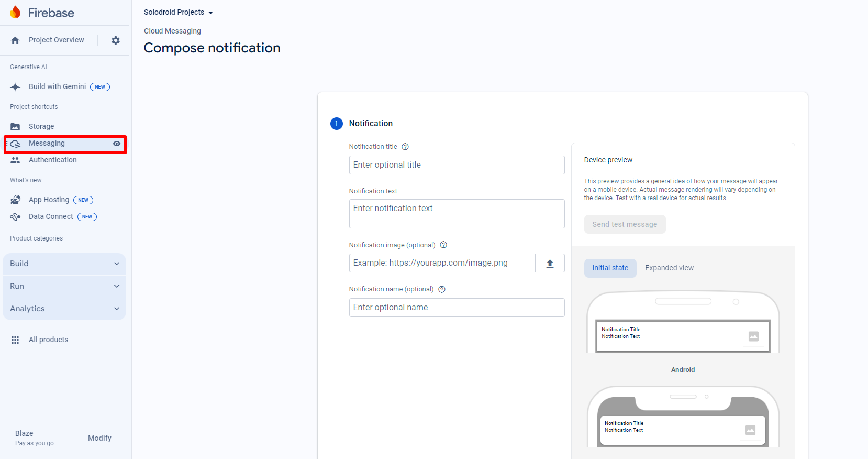Click the help icon beside Notification name
The height and width of the screenshot is (459, 868).
pyautogui.click(x=442, y=289)
